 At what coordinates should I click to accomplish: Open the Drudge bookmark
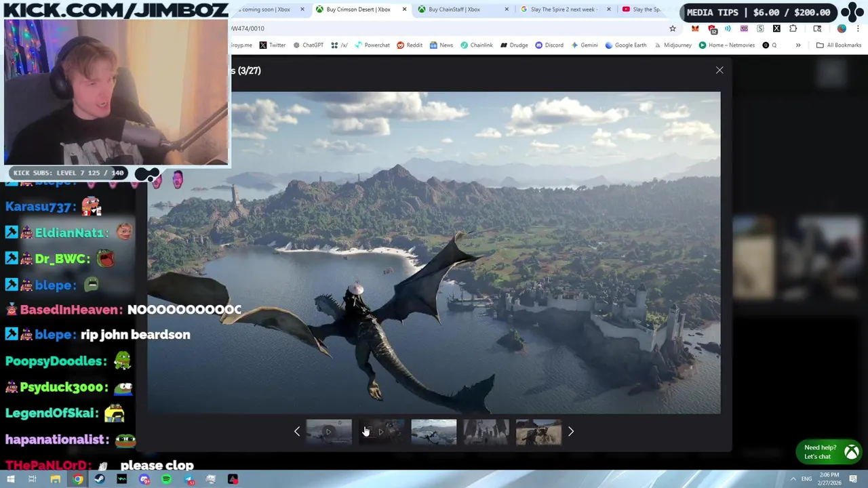click(514, 45)
